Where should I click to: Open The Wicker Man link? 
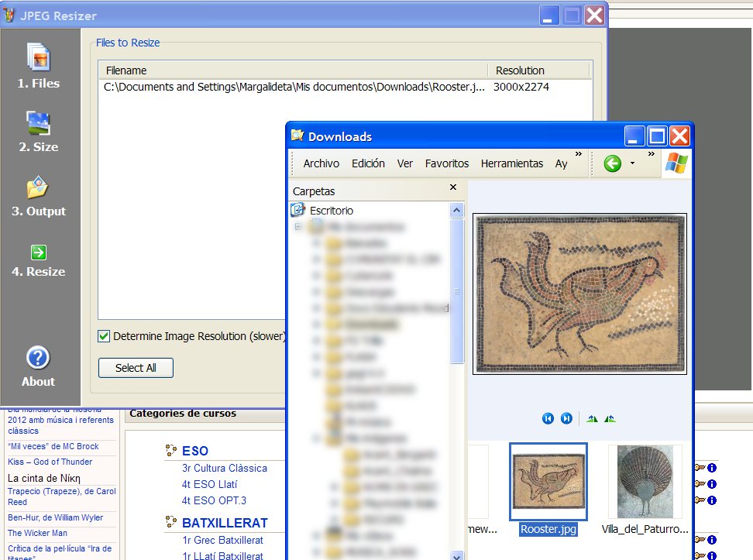[37, 533]
